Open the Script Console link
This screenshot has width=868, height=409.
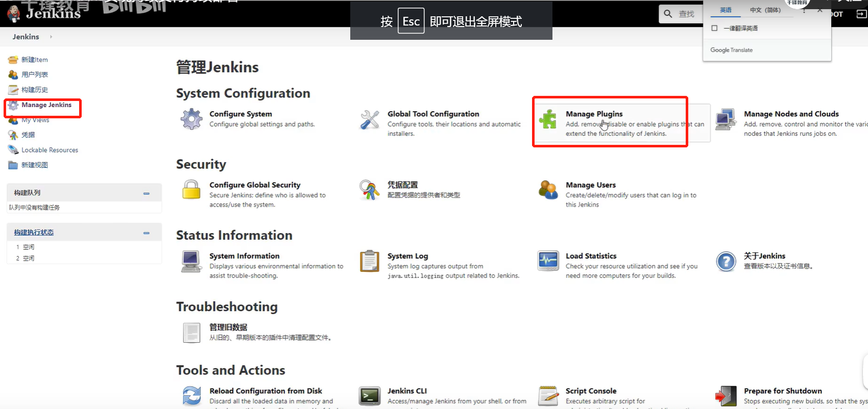click(591, 391)
